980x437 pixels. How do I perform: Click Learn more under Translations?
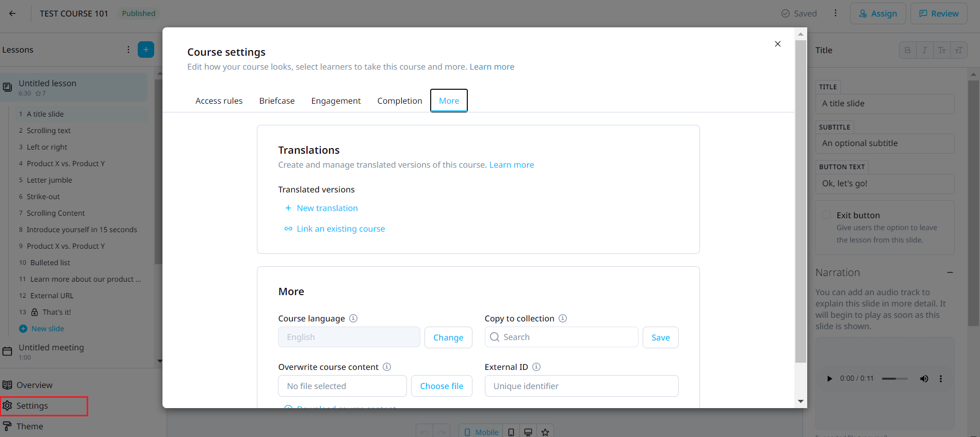point(512,165)
